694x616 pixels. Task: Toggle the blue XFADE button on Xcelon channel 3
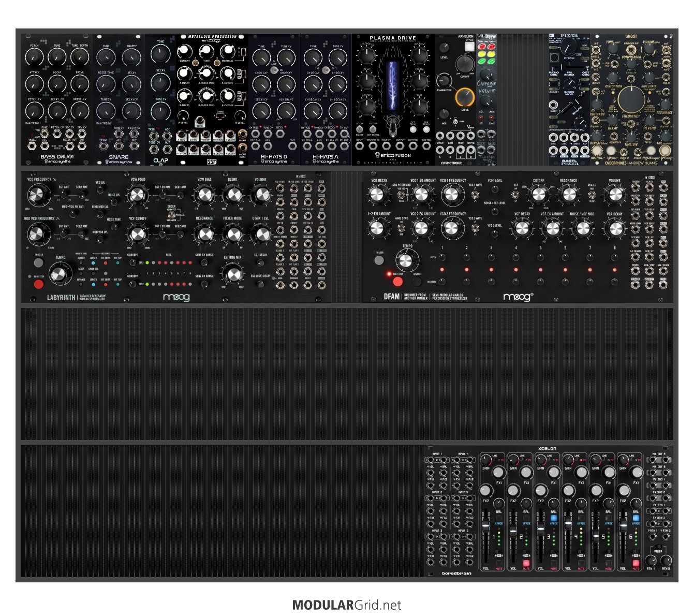(x=554, y=518)
